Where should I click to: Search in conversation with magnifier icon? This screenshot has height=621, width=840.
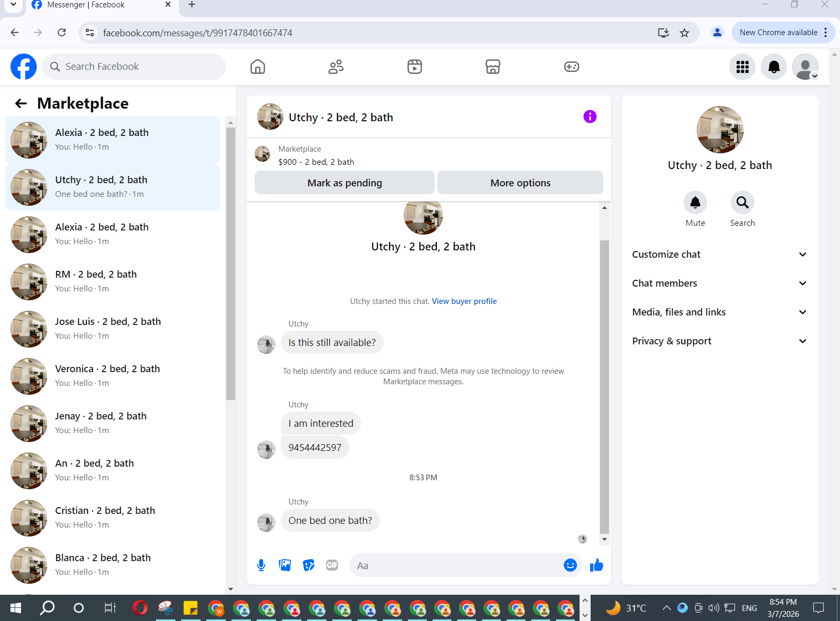tap(742, 202)
